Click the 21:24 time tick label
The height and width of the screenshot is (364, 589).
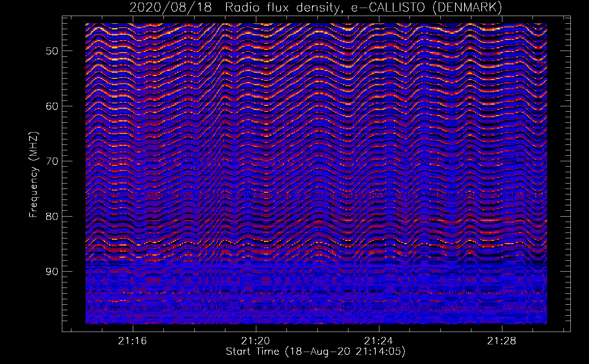tap(379, 341)
